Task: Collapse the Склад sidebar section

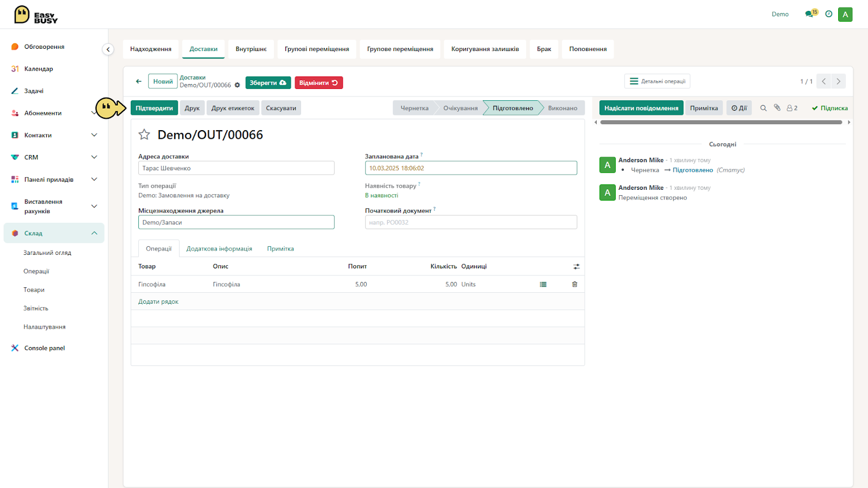Action: [94, 233]
